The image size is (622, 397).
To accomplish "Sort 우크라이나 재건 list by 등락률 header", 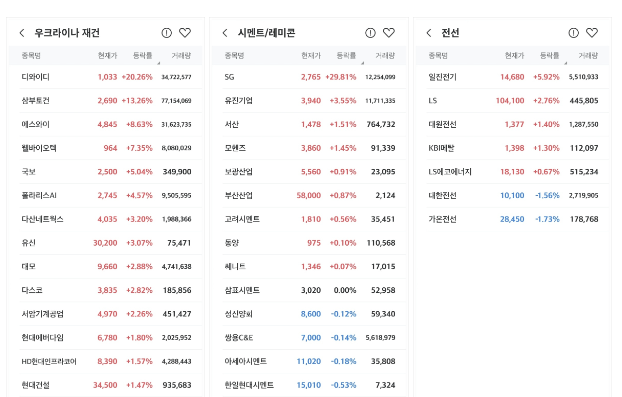I will coord(142,56).
